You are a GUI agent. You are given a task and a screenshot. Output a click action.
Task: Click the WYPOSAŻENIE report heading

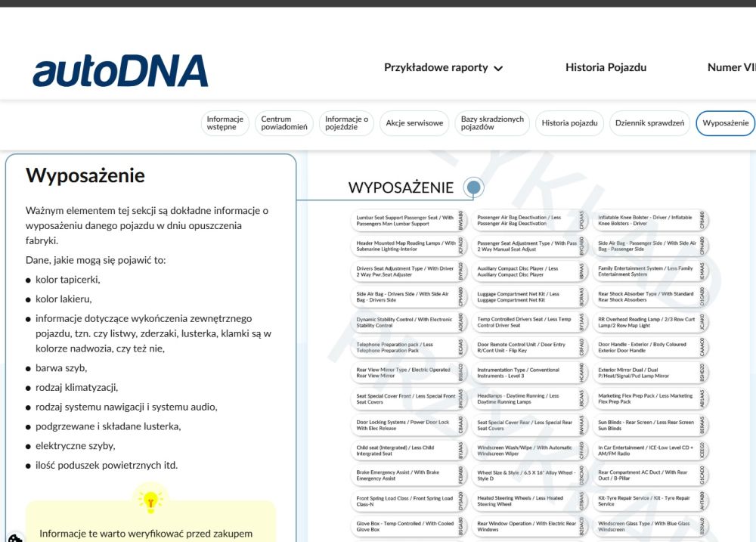401,187
